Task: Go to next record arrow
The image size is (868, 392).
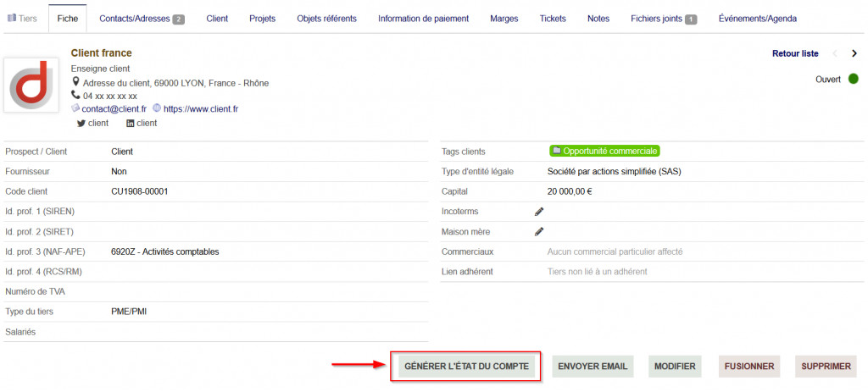Action: [854, 53]
